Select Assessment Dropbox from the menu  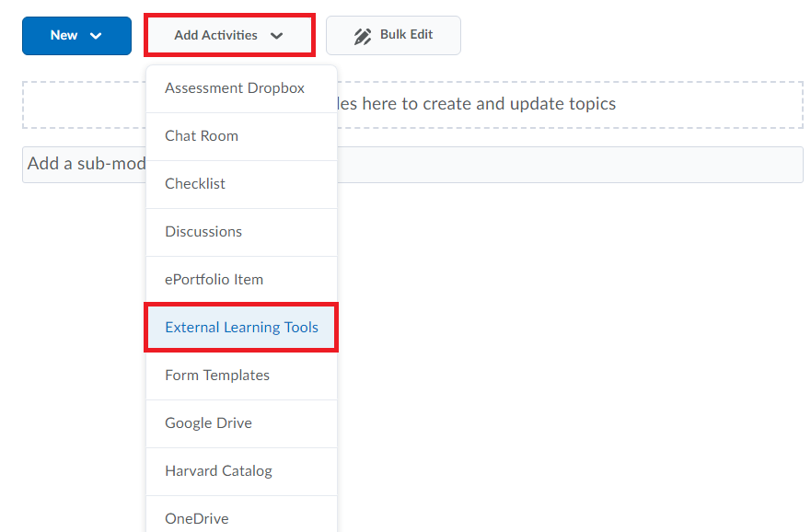[x=241, y=88]
